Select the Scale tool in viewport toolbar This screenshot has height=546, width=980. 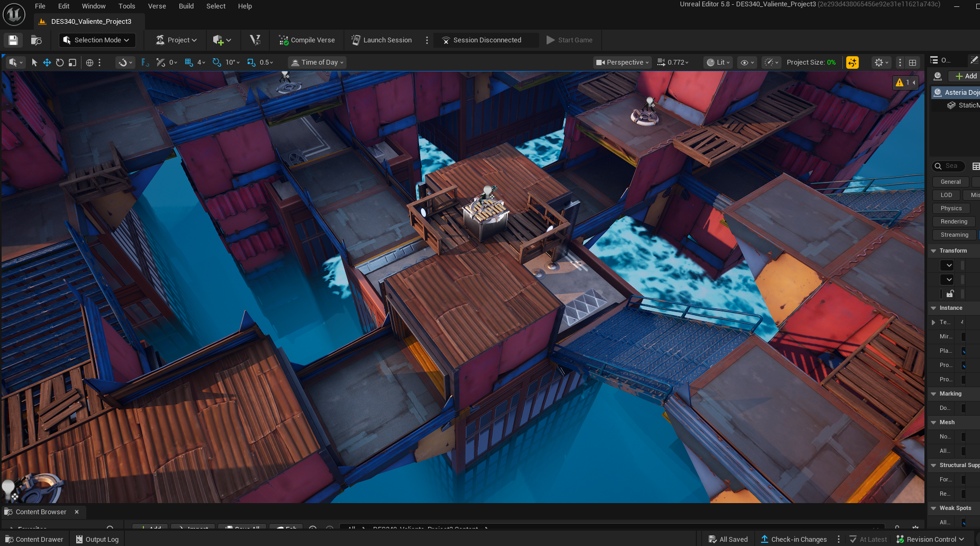72,62
